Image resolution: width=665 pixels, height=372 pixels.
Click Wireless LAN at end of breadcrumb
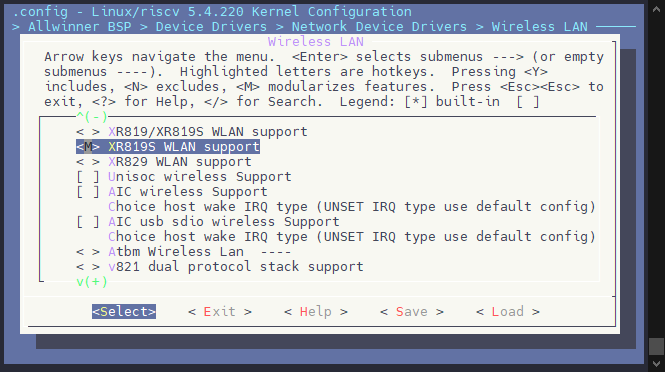(539, 27)
